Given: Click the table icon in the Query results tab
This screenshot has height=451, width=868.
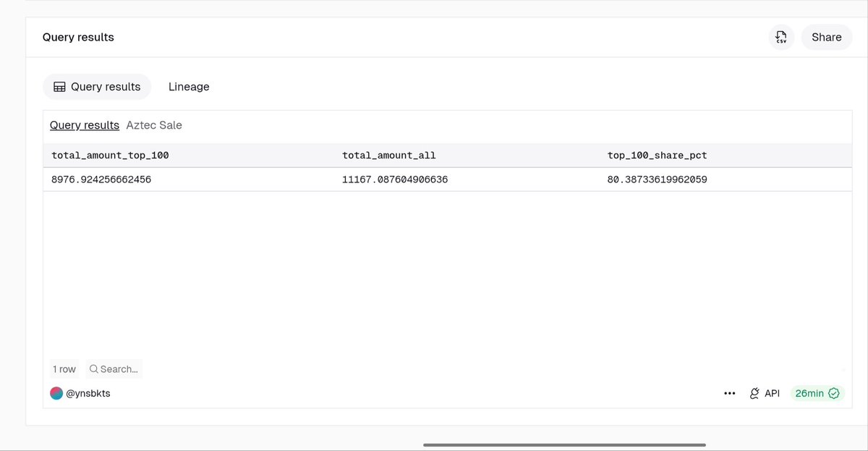Looking at the screenshot, I should (x=60, y=87).
